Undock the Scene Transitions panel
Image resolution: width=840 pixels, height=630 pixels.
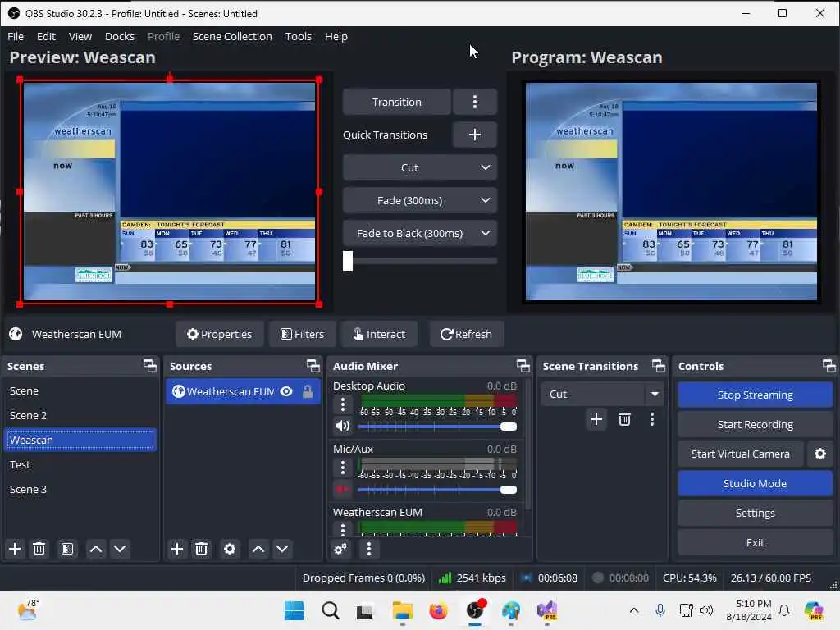pos(659,366)
